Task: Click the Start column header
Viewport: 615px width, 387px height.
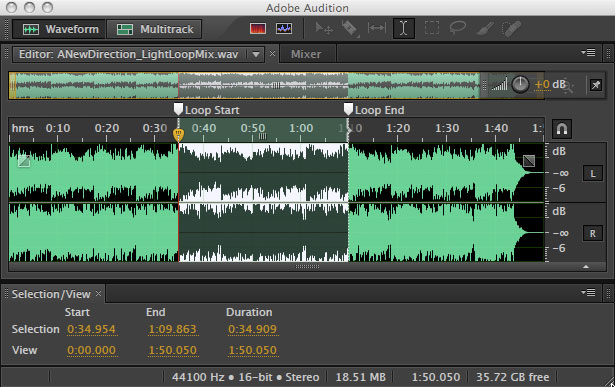Action: 77,312
